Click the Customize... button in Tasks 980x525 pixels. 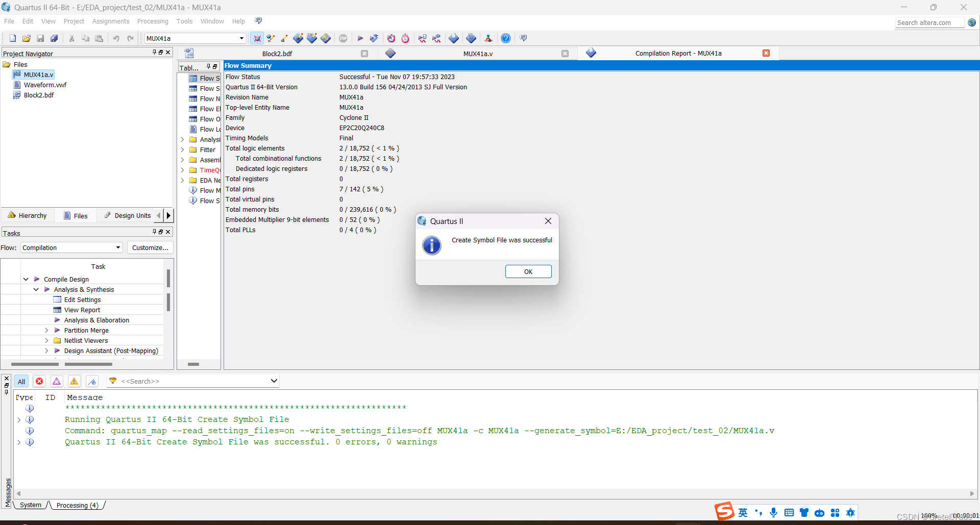[150, 247]
